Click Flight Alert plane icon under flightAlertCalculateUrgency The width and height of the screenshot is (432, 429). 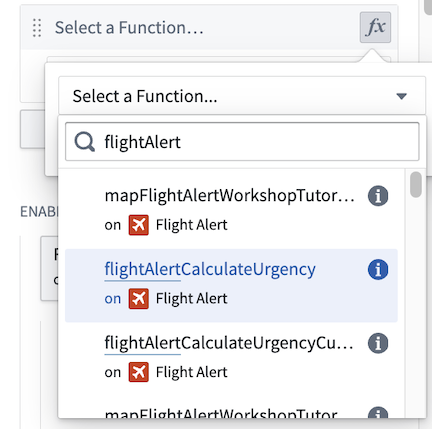139,299
